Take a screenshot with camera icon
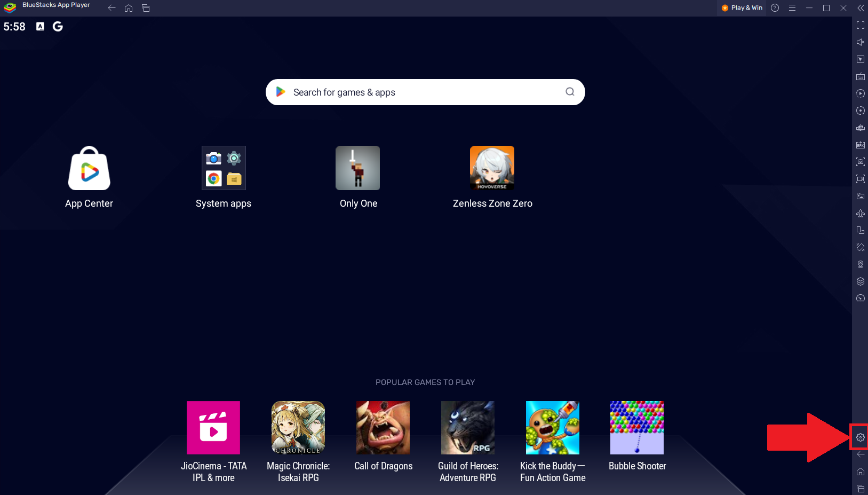 860,162
